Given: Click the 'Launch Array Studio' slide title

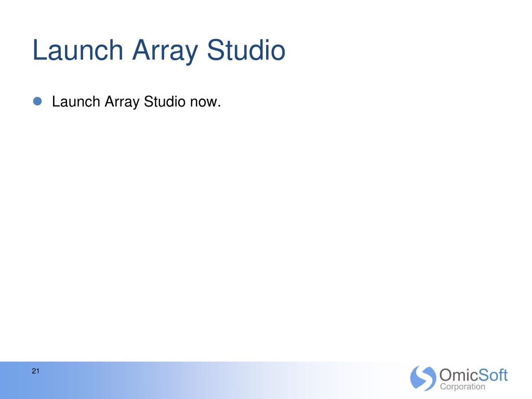Looking at the screenshot, I should pos(159,50).
